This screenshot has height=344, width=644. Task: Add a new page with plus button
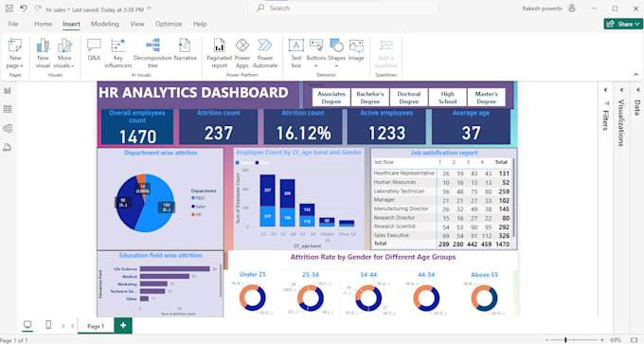(x=123, y=325)
